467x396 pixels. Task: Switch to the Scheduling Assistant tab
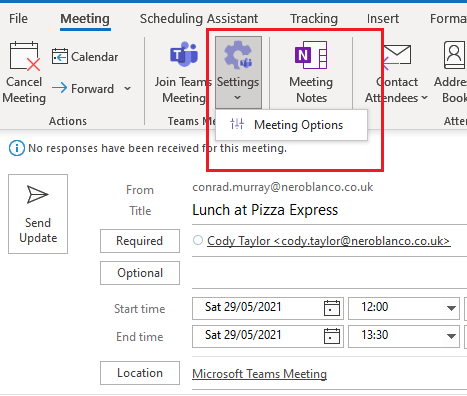click(199, 19)
